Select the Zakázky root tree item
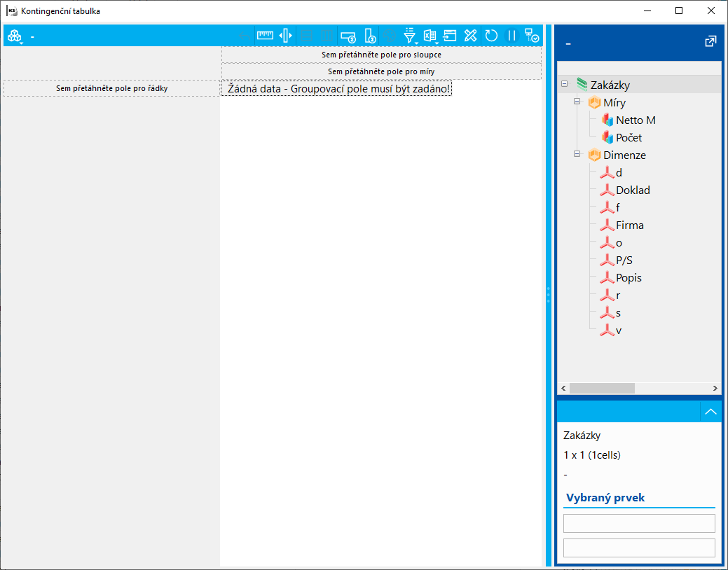This screenshot has width=728, height=570. 610,85
